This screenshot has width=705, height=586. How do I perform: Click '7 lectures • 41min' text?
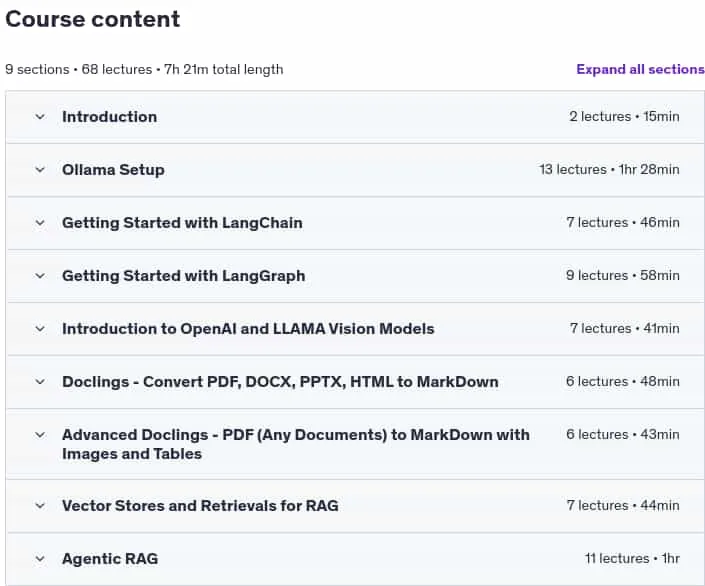click(x=625, y=329)
